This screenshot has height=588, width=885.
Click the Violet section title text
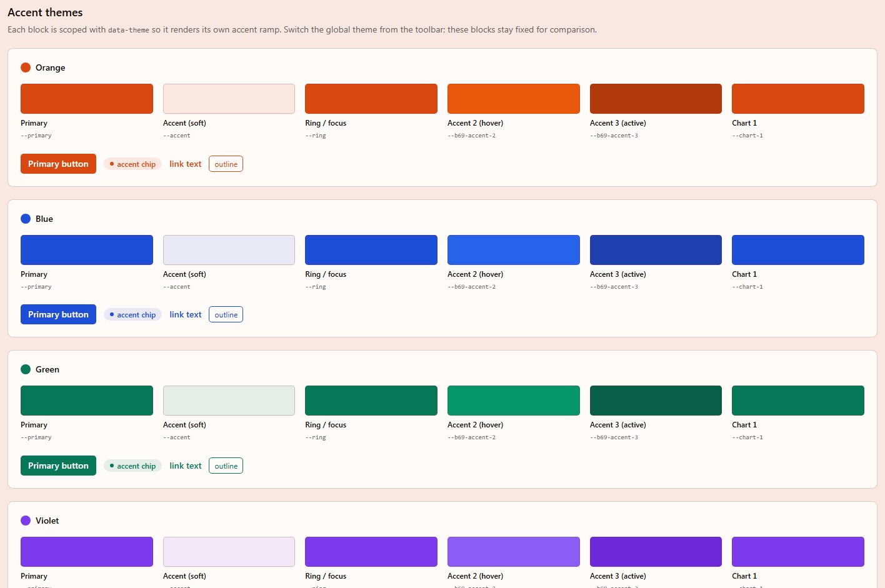pos(47,521)
